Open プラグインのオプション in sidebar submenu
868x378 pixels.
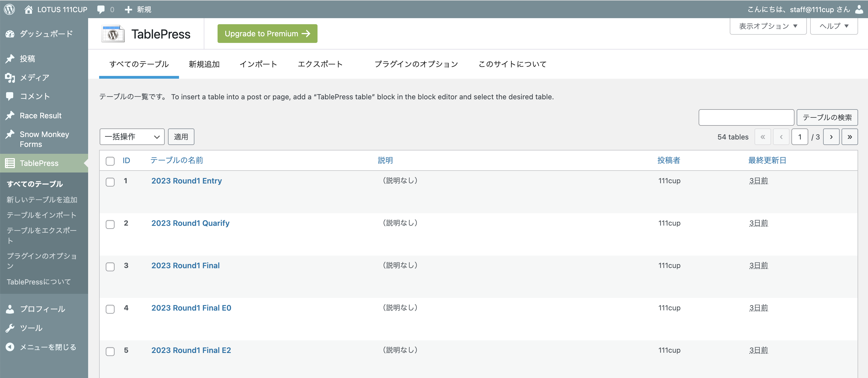click(x=42, y=261)
